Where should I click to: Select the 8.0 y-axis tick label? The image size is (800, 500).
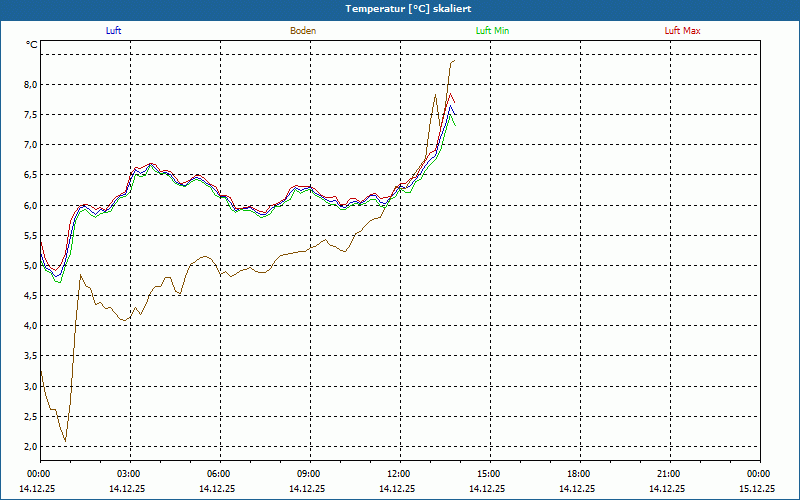point(30,85)
